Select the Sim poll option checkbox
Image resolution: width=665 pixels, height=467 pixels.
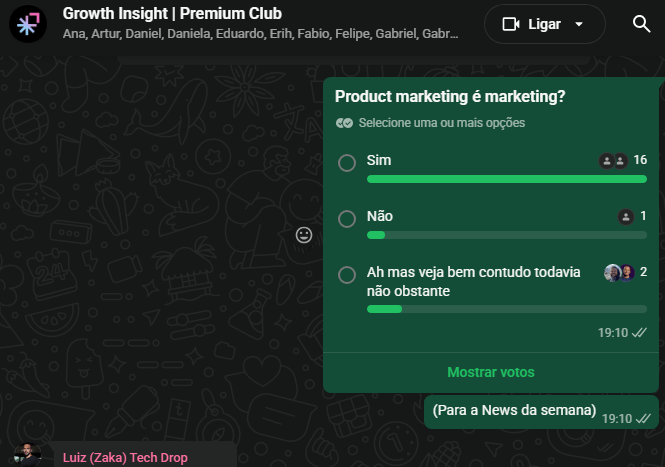[x=347, y=162]
